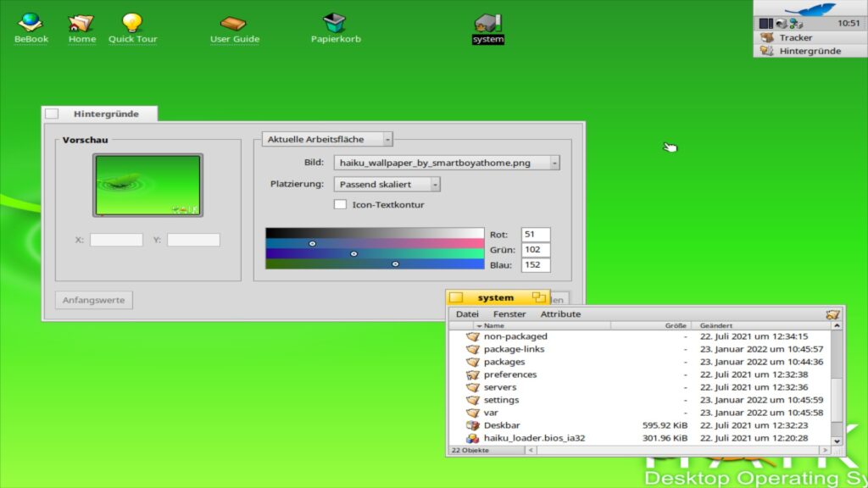Sort by the Größe column header
The width and height of the screenshot is (868, 488).
coord(652,326)
